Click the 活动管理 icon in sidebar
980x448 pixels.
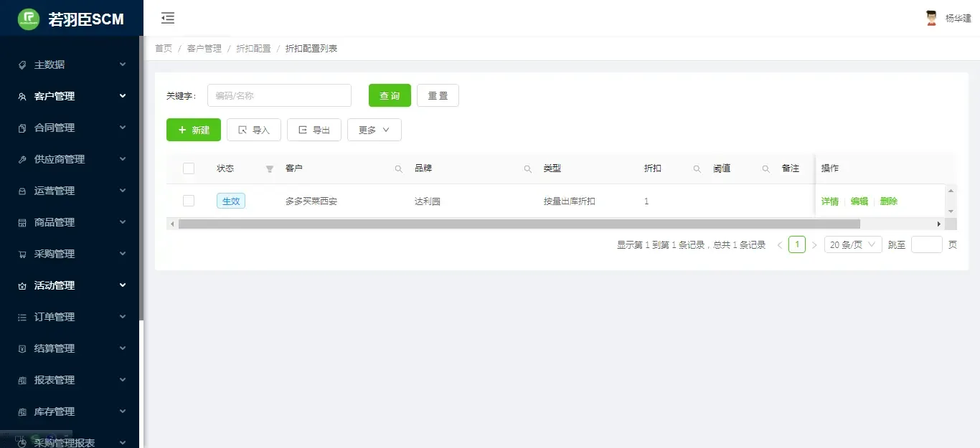pos(22,285)
